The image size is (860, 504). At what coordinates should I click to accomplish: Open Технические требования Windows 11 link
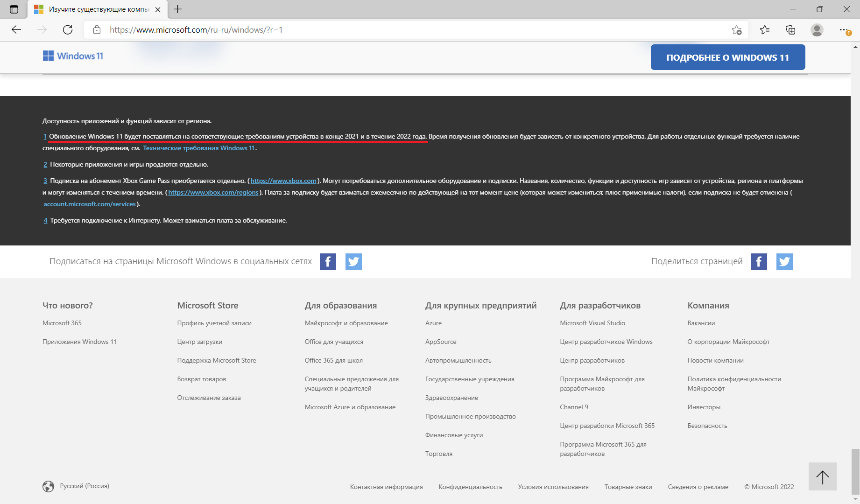point(199,148)
